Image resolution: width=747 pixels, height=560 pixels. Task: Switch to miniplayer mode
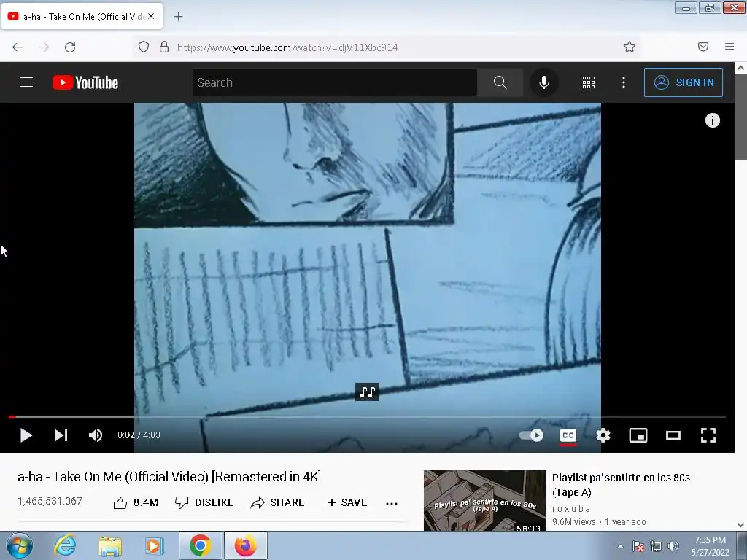pos(638,435)
